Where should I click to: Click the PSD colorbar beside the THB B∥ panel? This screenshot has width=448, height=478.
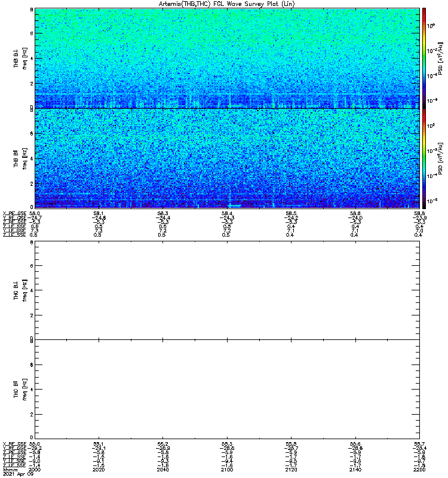click(424, 158)
